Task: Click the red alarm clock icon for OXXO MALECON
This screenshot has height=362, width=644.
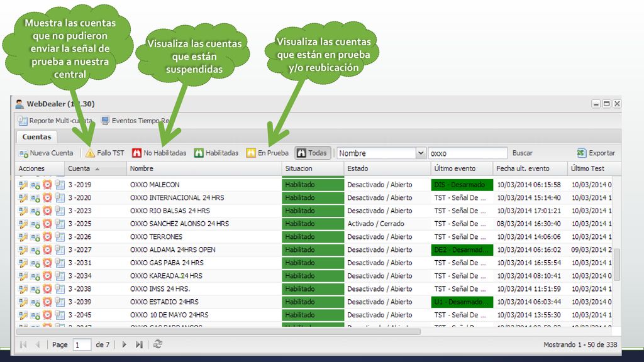Action: [x=48, y=185]
